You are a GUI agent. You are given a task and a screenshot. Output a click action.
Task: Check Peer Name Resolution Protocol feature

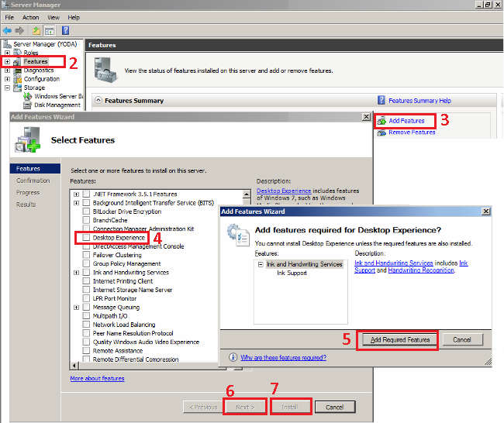[x=86, y=333]
